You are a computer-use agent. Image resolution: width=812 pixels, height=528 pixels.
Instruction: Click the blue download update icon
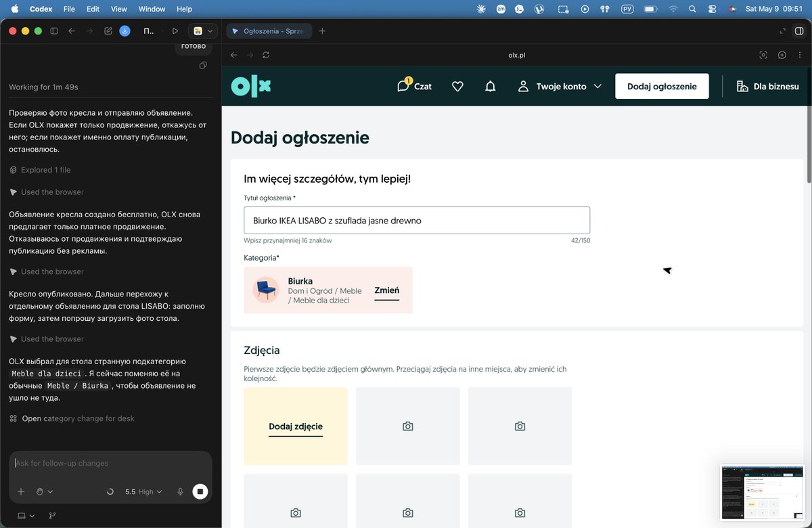tap(125, 31)
